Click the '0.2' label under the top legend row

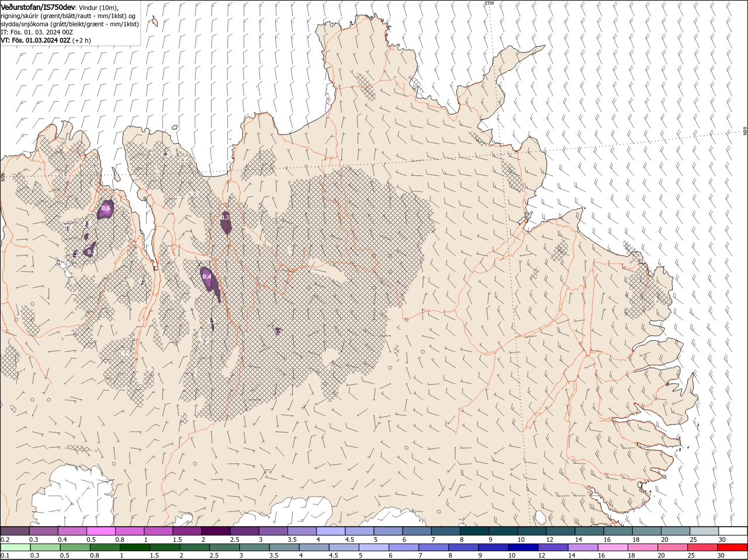[x=5, y=539]
